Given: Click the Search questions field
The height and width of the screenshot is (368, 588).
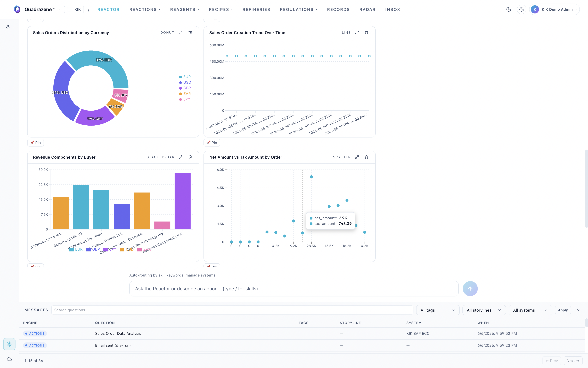Looking at the screenshot, I should (x=232, y=310).
